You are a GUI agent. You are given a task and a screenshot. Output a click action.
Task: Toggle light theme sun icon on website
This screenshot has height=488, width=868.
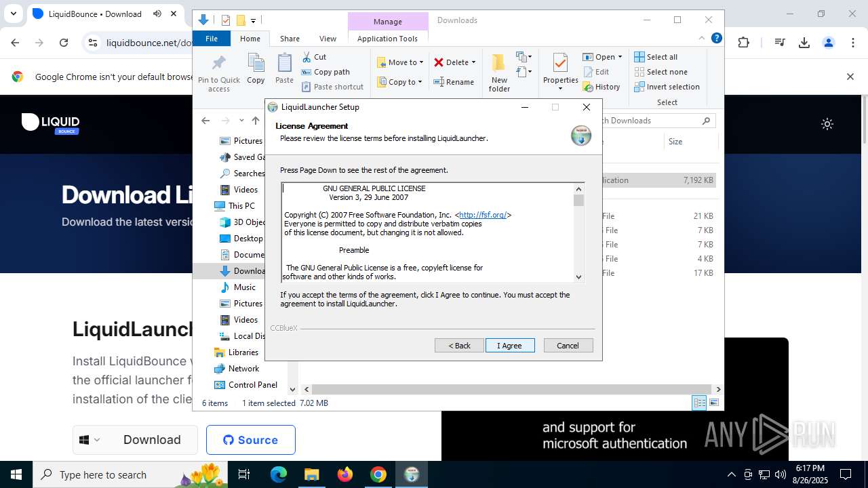click(x=827, y=124)
